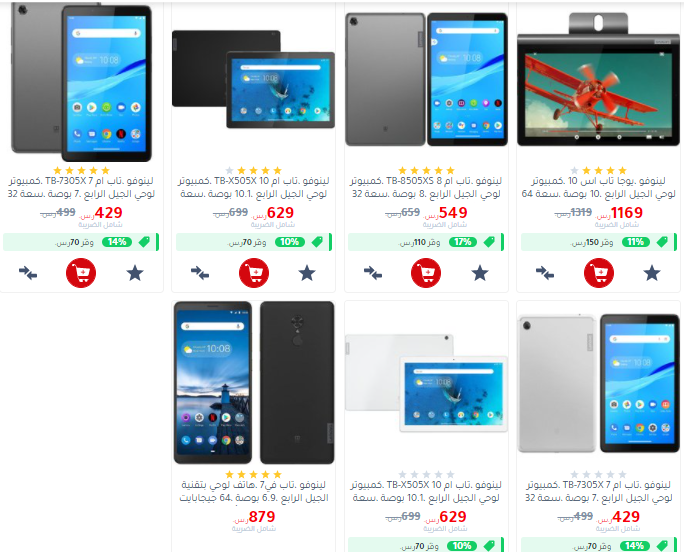
Task: Favorite the 1169 Yoga Tab with star
Action: pos(652,273)
